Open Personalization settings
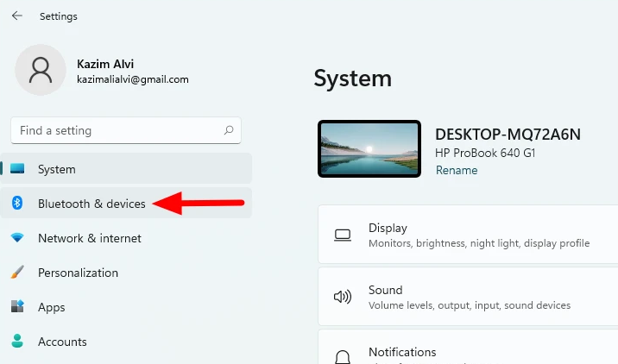618x364 pixels. click(x=126, y=273)
